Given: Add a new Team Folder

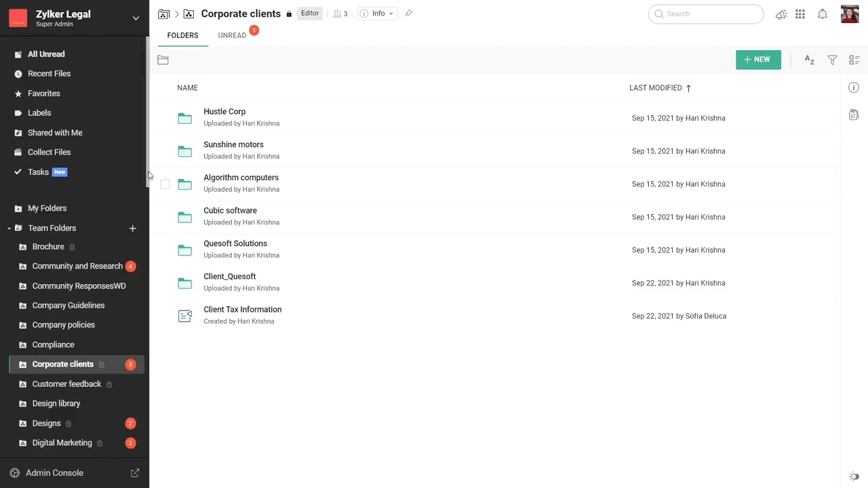Looking at the screenshot, I should [x=133, y=228].
